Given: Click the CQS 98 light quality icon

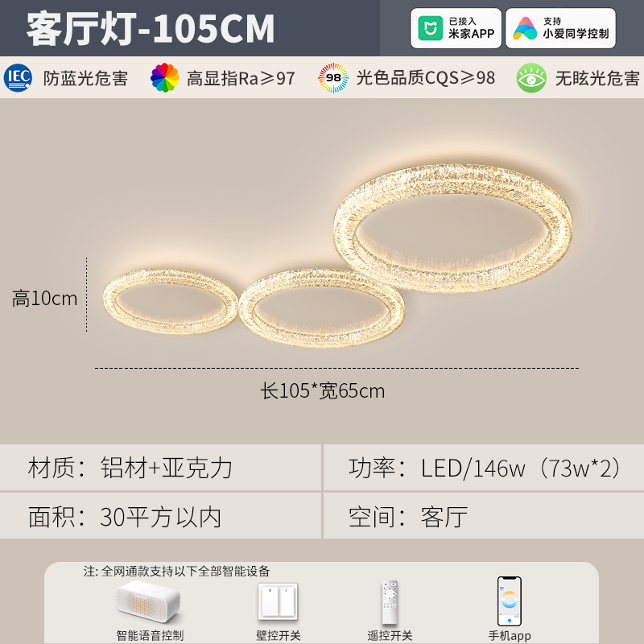Looking at the screenshot, I should [x=333, y=77].
